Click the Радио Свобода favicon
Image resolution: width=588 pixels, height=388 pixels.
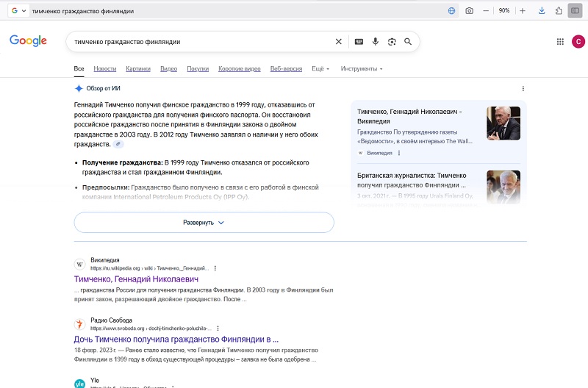click(79, 324)
